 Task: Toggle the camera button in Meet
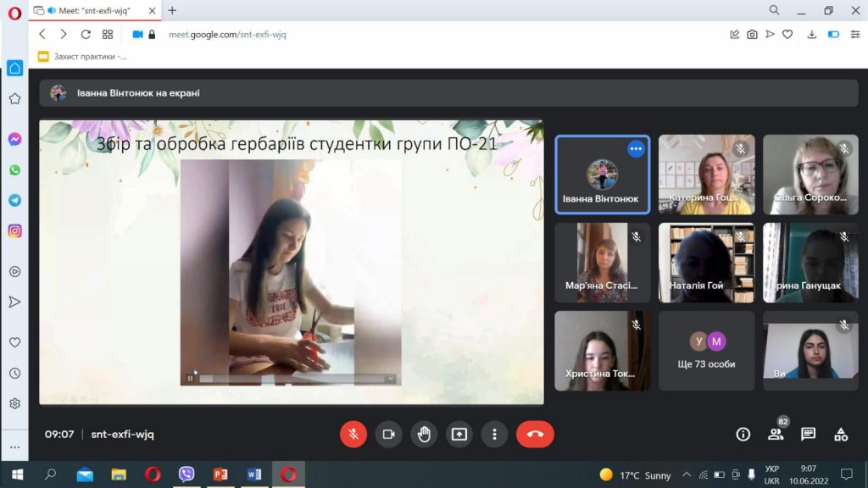388,435
